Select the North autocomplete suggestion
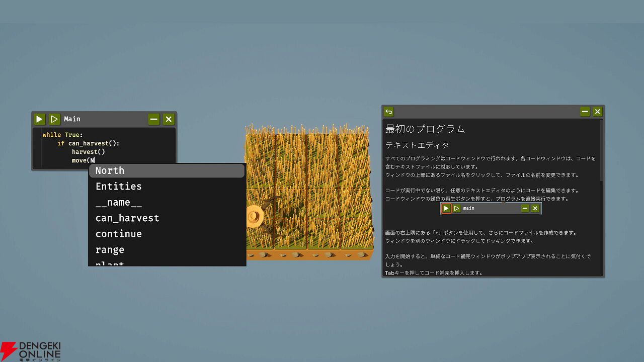 [x=110, y=171]
